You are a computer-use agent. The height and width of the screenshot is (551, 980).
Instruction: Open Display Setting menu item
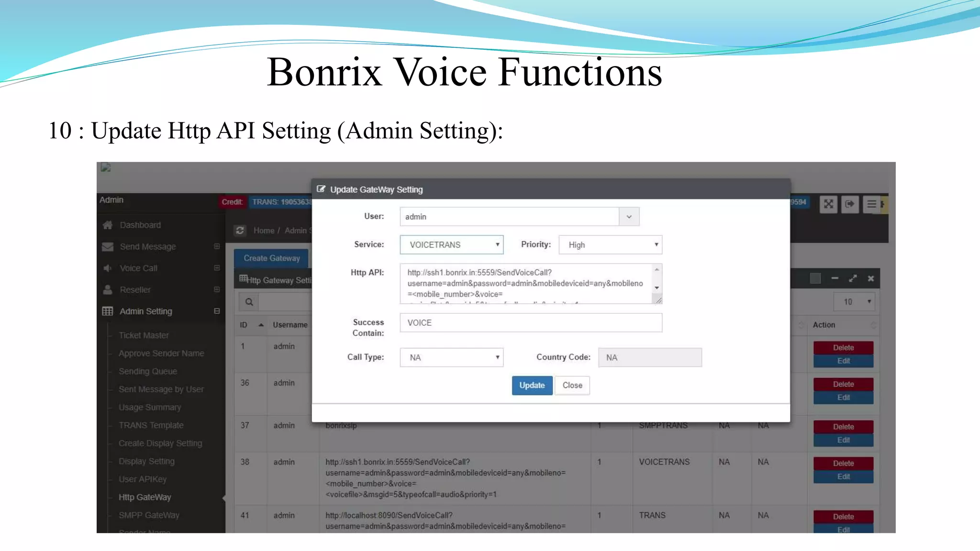click(146, 461)
